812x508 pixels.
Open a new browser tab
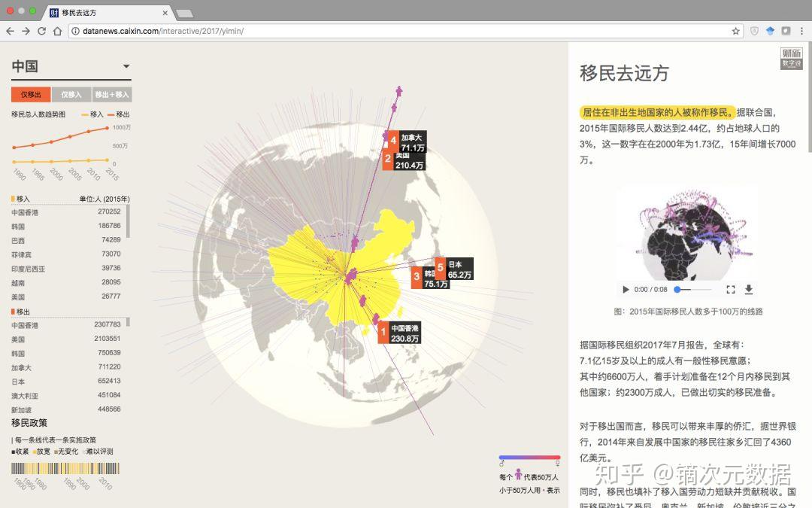[184, 13]
